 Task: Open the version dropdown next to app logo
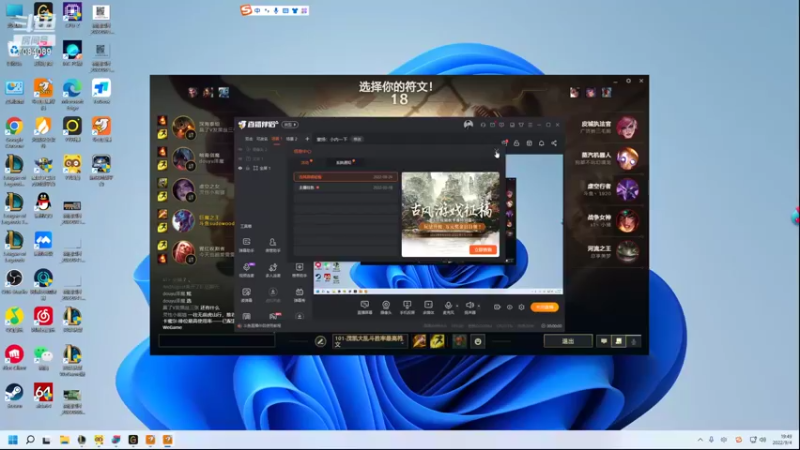(290, 124)
